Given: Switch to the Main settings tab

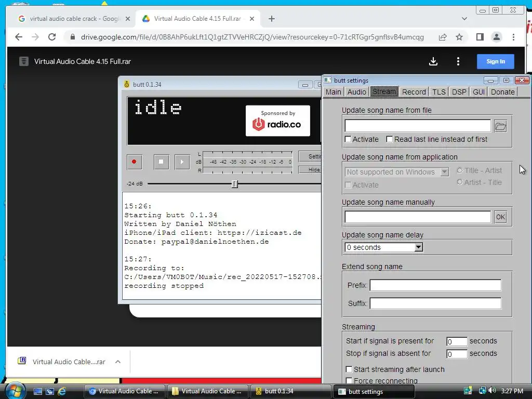Looking at the screenshot, I should pyautogui.click(x=333, y=92).
